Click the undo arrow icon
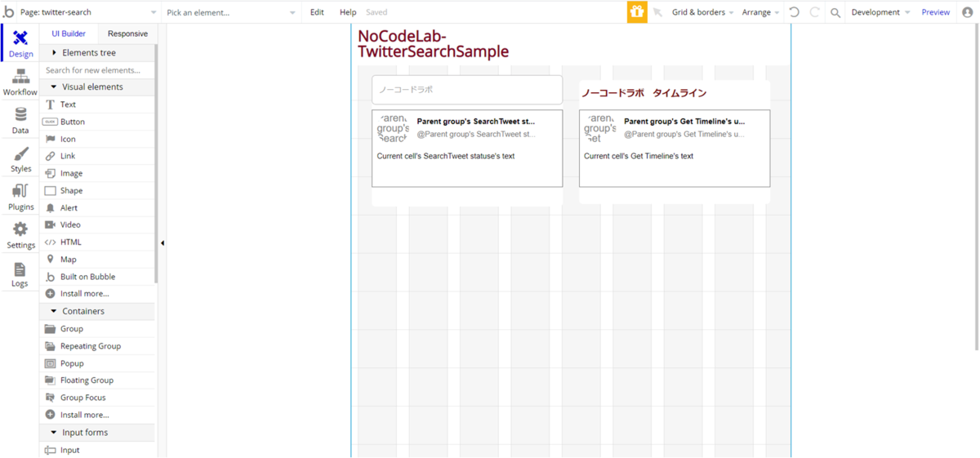This screenshot has width=980, height=458. point(794,12)
